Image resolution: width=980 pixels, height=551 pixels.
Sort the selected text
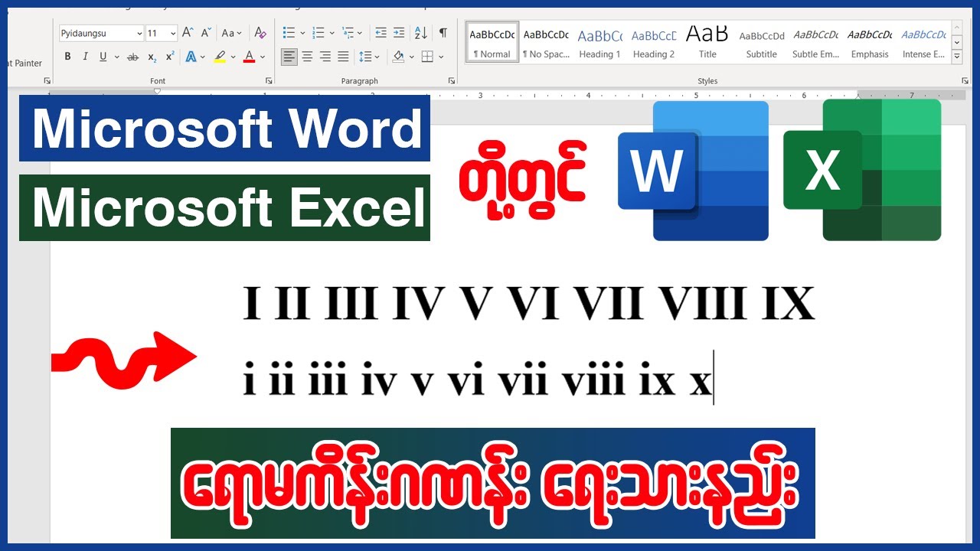421,33
